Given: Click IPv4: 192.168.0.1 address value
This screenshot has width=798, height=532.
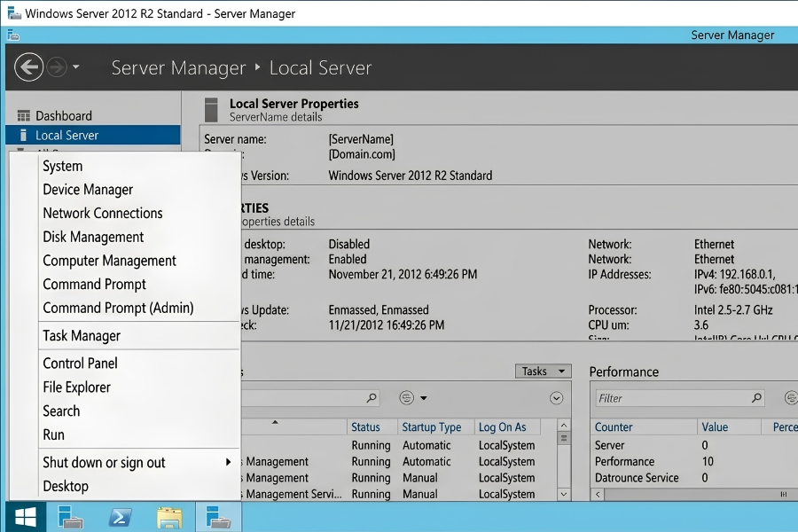Looking at the screenshot, I should (x=735, y=274).
